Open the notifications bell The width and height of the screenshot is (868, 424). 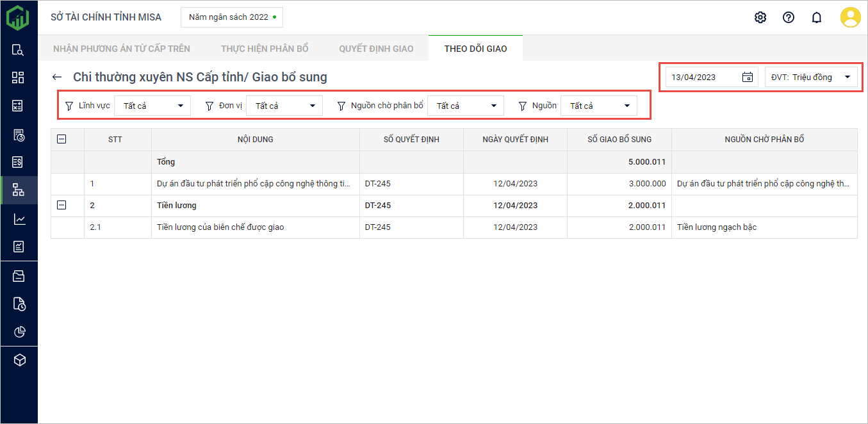[x=817, y=17]
